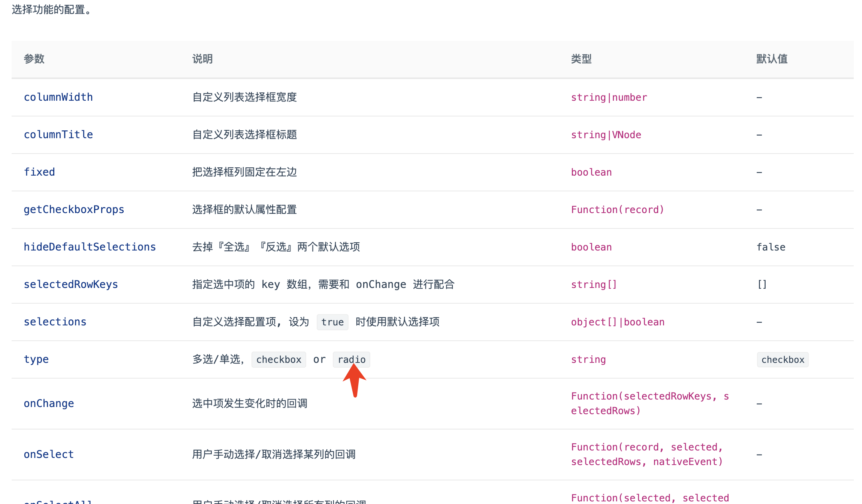
Task: Select the true code tag in selections row
Action: click(332, 322)
